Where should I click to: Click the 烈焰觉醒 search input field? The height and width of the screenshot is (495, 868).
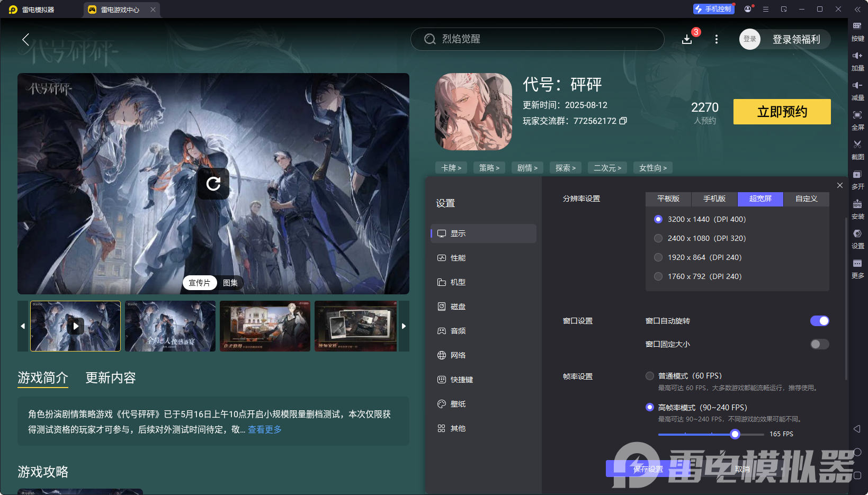coord(537,39)
